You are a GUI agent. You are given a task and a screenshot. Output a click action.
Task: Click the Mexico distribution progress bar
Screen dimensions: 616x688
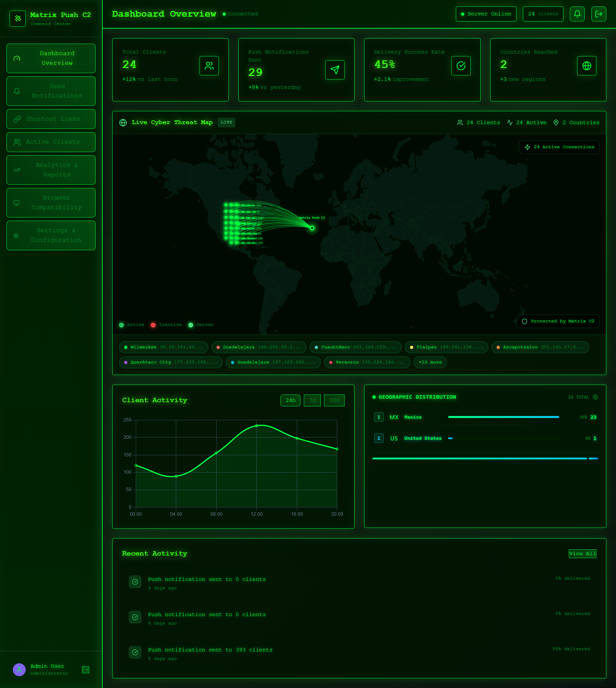504,417
